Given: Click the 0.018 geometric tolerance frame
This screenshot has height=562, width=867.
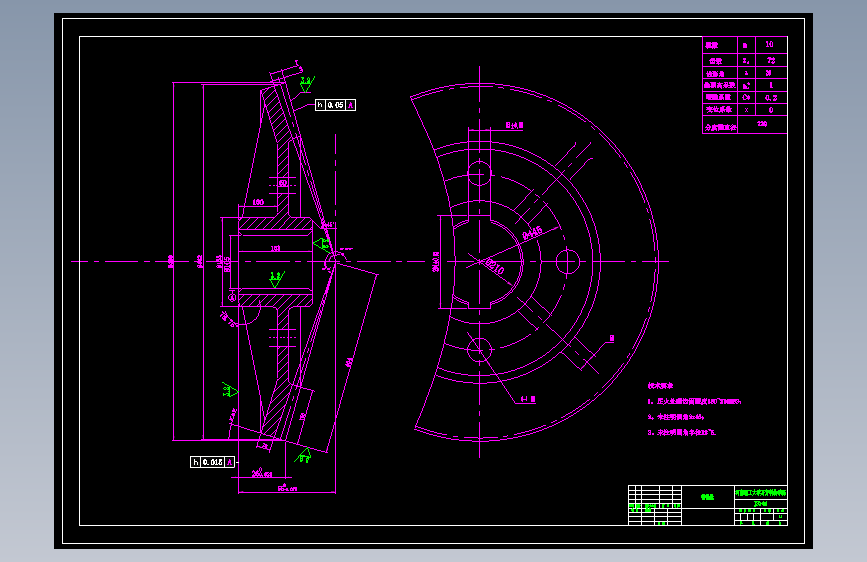Looking at the screenshot, I should (212, 462).
